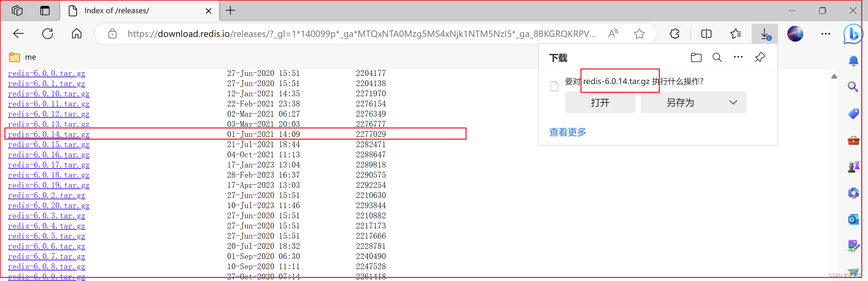Expand the 另存为 dropdown arrow

733,102
